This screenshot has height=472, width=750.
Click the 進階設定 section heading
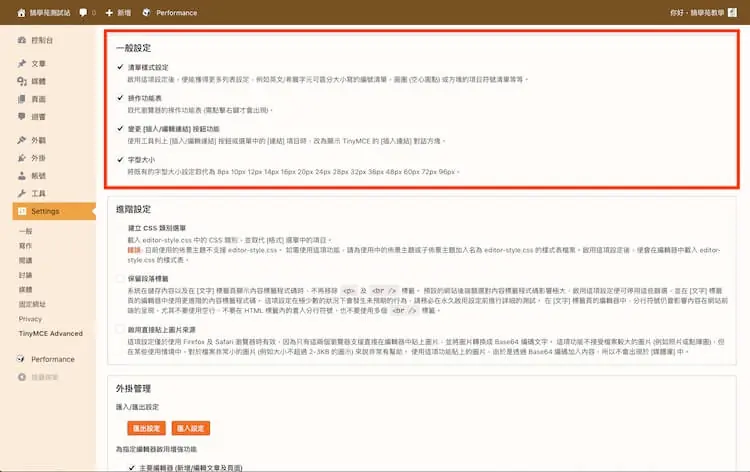tap(133, 209)
